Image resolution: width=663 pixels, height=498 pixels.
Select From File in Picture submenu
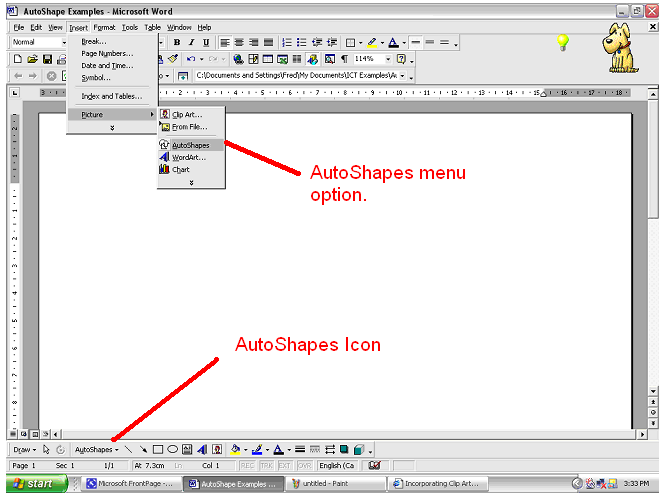point(191,127)
